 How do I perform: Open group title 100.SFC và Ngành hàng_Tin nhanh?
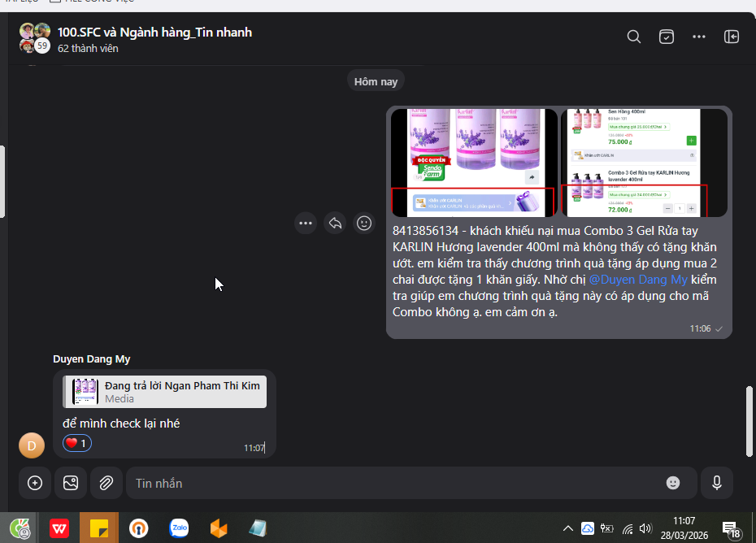(x=154, y=33)
